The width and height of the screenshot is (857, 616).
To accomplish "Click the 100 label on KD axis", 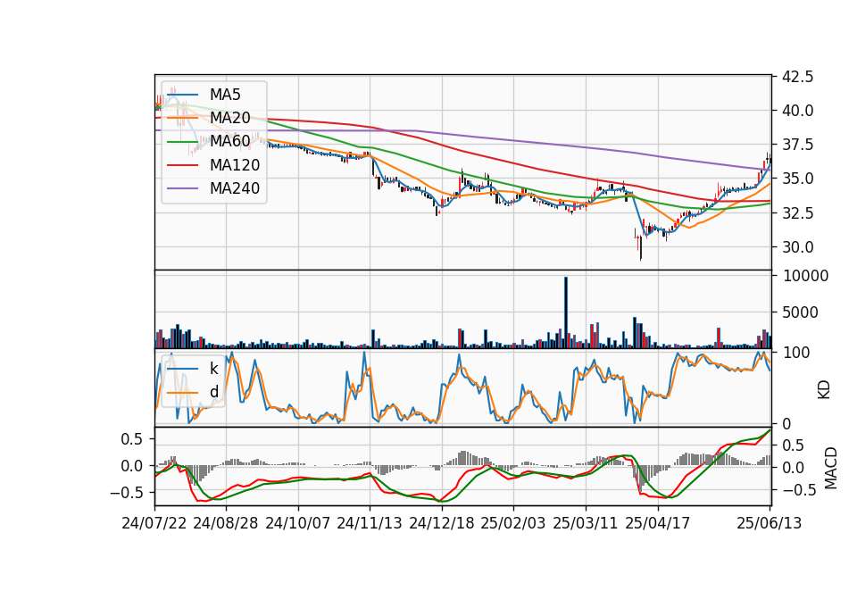I will 796,354.
